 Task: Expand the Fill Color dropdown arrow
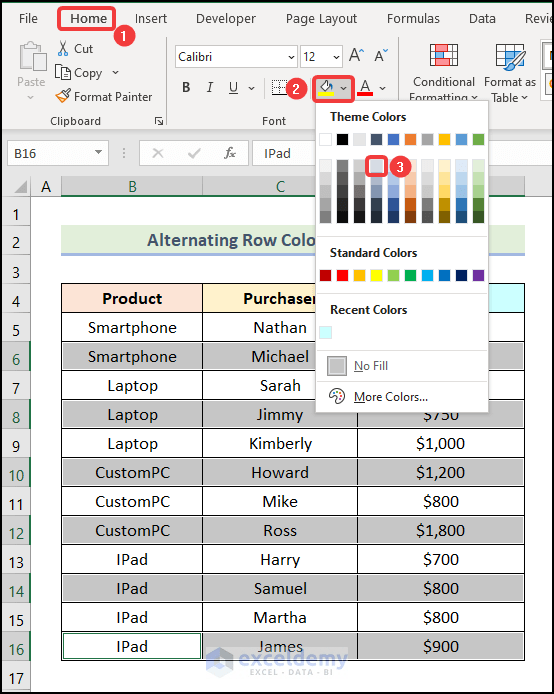pos(344,88)
